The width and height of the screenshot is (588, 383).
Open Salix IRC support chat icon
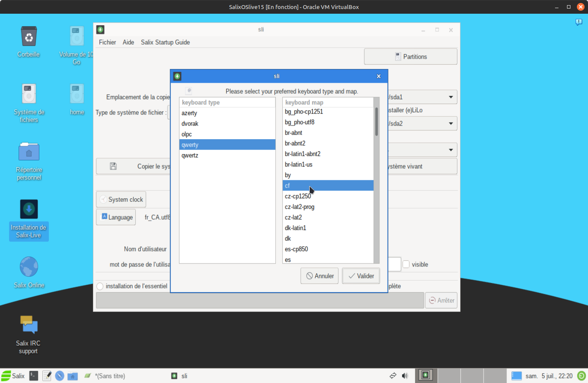coord(29,325)
